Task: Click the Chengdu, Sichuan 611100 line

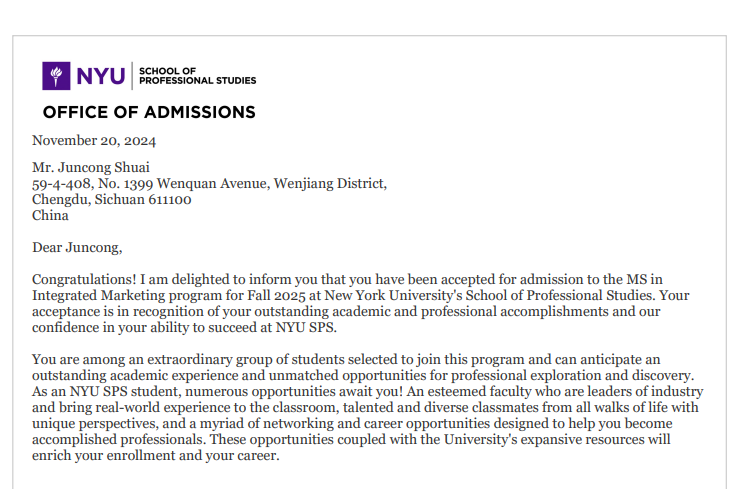Action: (111, 199)
